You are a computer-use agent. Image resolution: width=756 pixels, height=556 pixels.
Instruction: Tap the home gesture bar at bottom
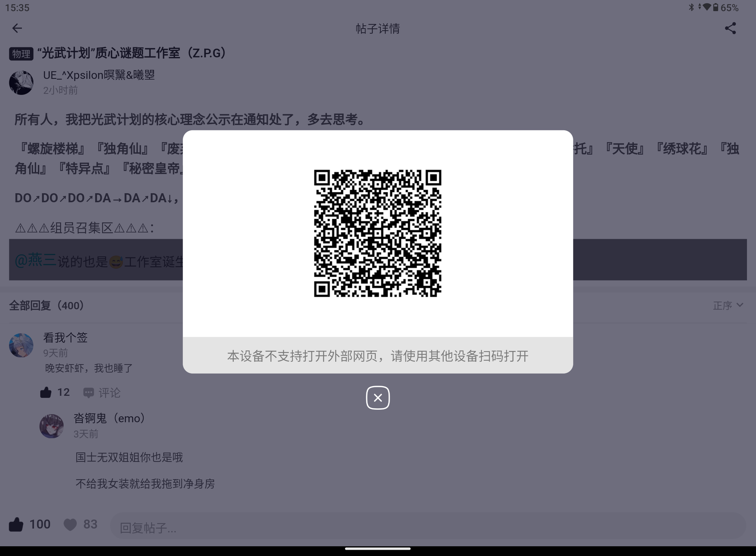378,549
